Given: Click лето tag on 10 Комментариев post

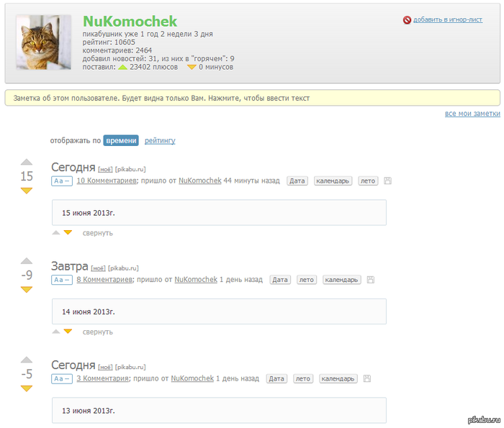Looking at the screenshot, I should click(368, 181).
